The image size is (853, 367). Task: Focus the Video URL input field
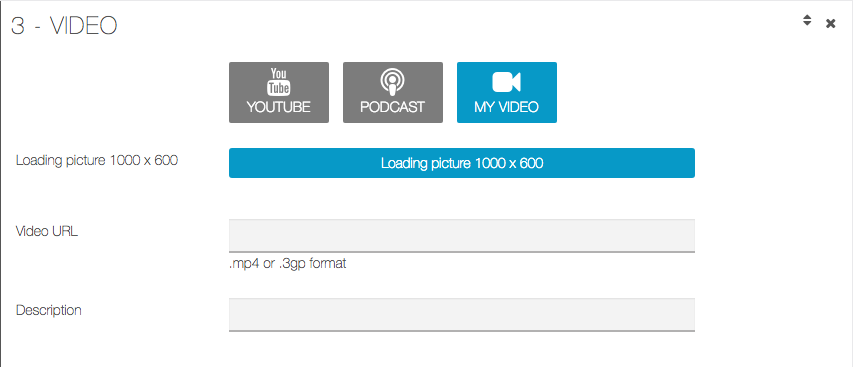[x=462, y=236]
